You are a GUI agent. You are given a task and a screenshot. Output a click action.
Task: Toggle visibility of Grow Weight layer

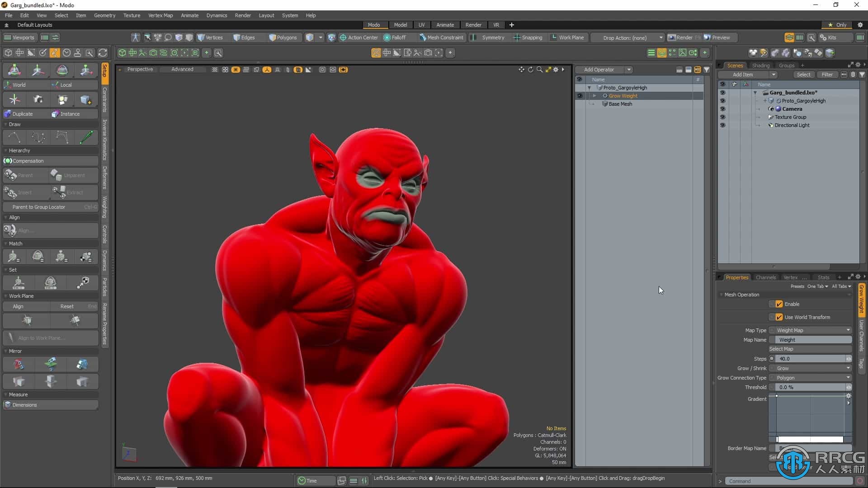tap(579, 96)
